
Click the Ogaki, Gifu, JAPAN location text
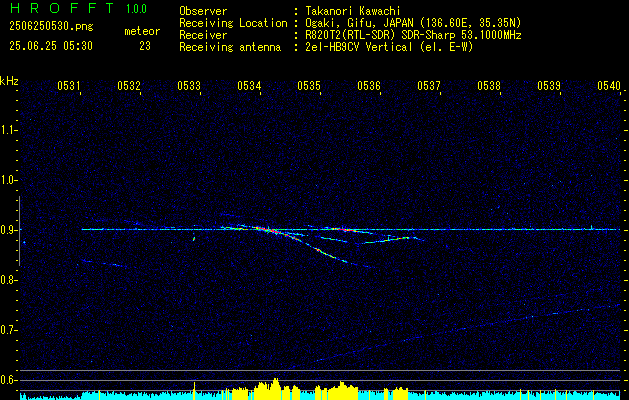(x=412, y=23)
